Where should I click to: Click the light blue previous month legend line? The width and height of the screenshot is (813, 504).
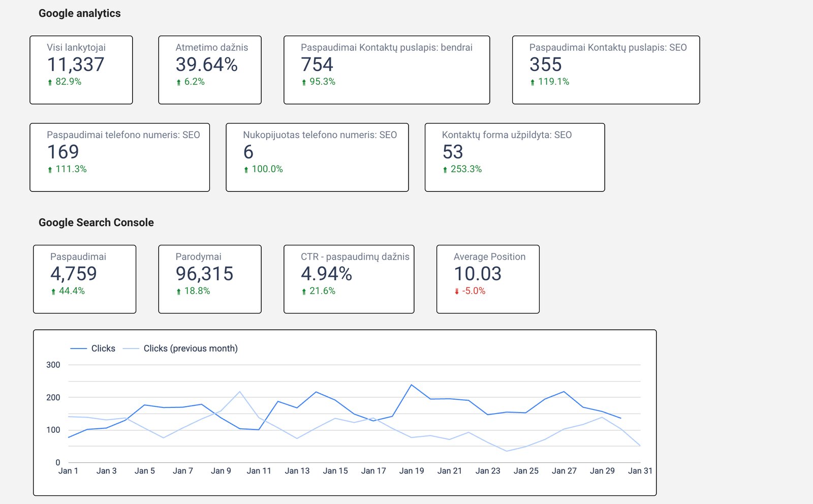(131, 349)
